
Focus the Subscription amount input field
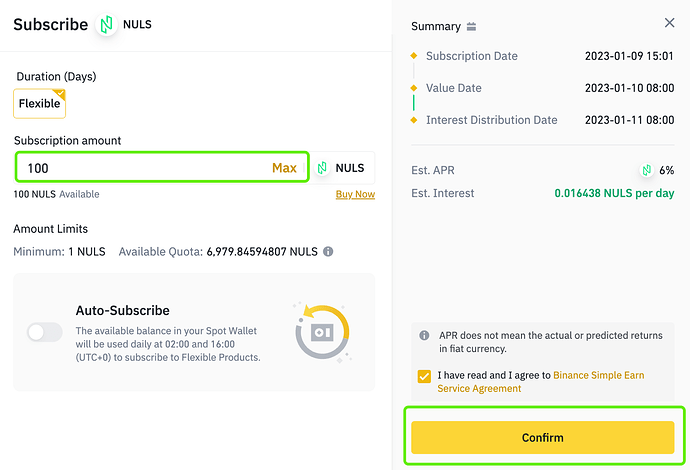[162, 167]
